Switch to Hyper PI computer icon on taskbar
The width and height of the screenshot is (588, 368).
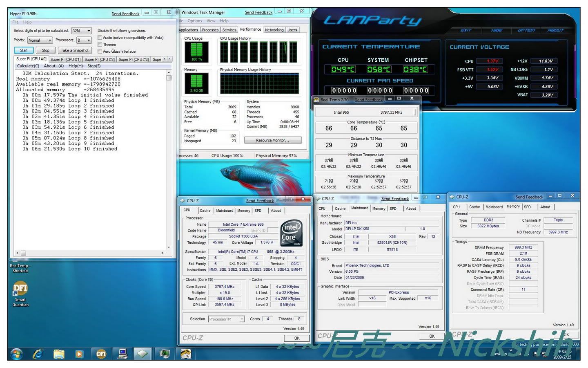pyautogui.click(x=122, y=354)
